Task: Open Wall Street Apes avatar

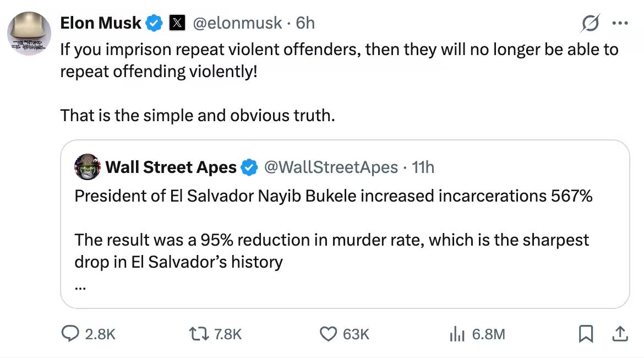Action: pos(87,167)
